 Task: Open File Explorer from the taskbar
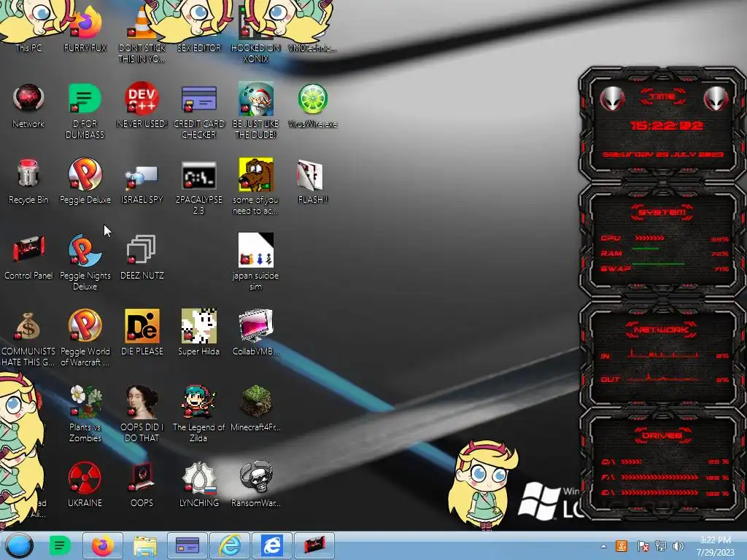point(145,545)
